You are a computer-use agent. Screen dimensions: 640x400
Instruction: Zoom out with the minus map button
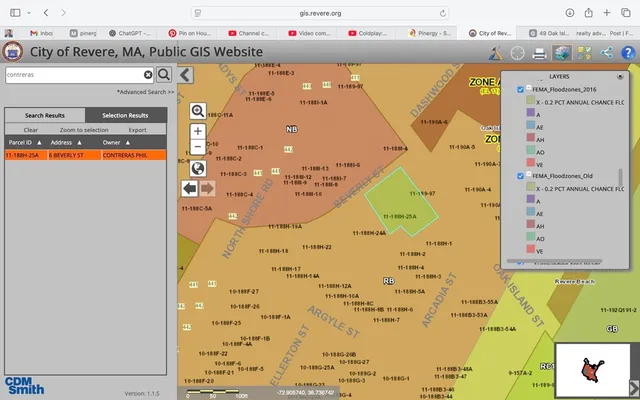tap(198, 148)
